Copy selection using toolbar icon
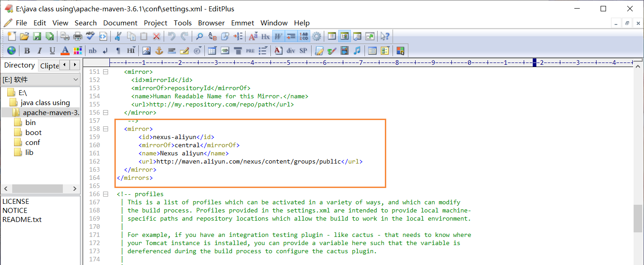This screenshot has width=644, height=265. (x=131, y=36)
